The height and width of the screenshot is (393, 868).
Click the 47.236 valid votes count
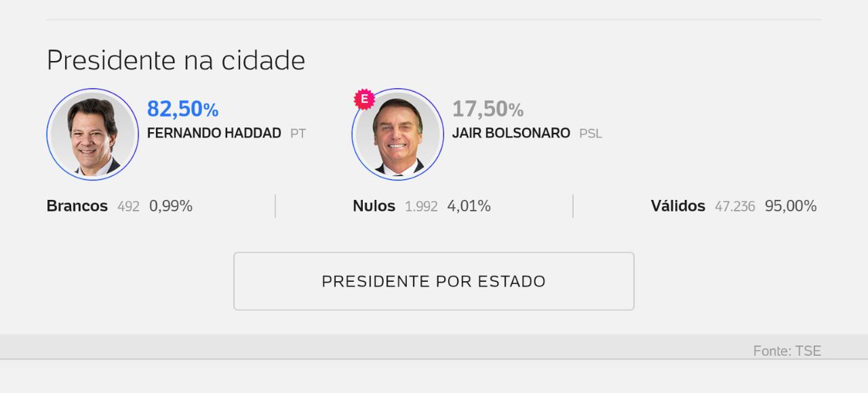tap(734, 207)
